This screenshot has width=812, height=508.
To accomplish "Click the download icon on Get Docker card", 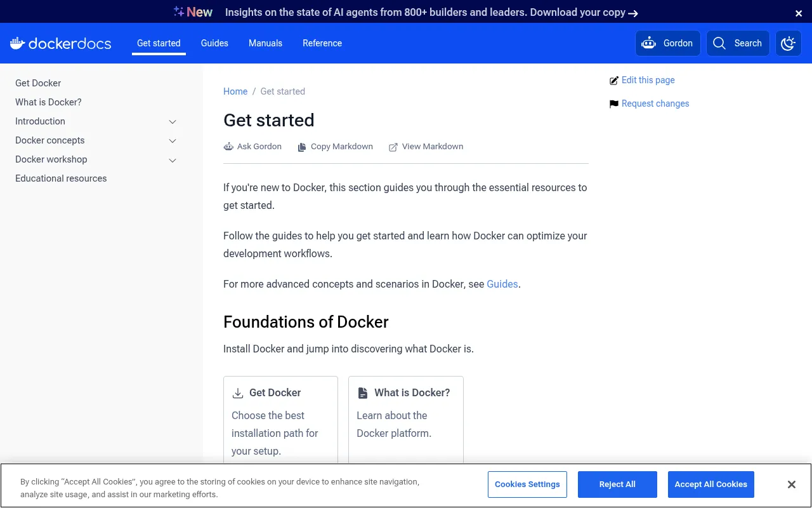I will click(x=238, y=393).
